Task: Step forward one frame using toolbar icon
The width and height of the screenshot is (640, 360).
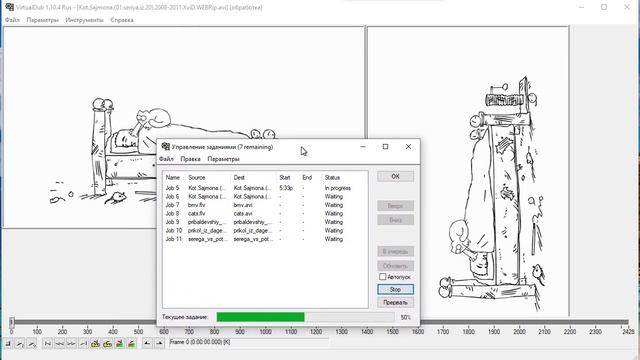Action: (x=71, y=344)
